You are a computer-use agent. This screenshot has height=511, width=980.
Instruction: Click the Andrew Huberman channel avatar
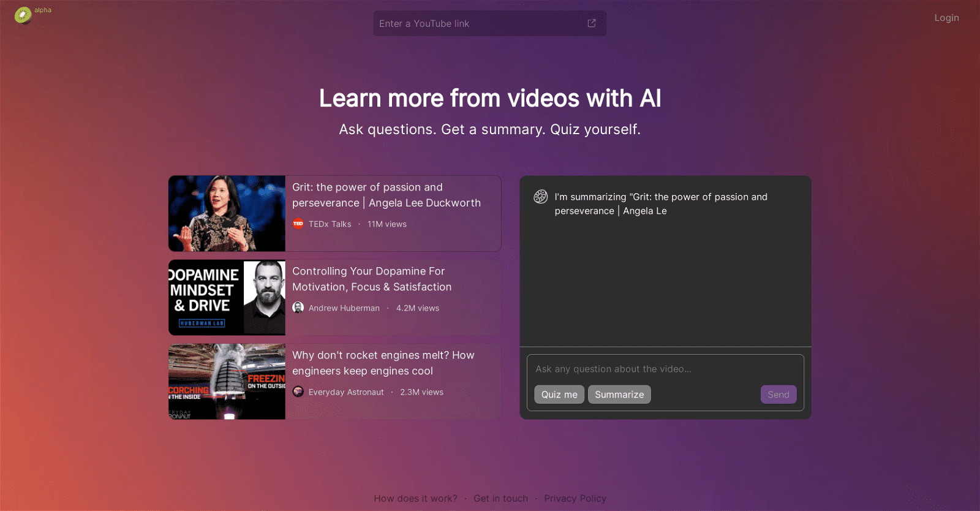coord(298,308)
